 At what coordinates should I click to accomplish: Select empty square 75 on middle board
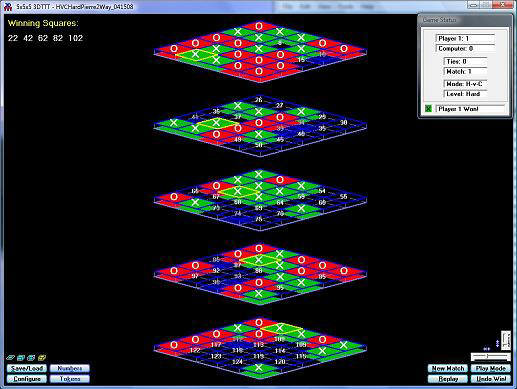coord(259,219)
